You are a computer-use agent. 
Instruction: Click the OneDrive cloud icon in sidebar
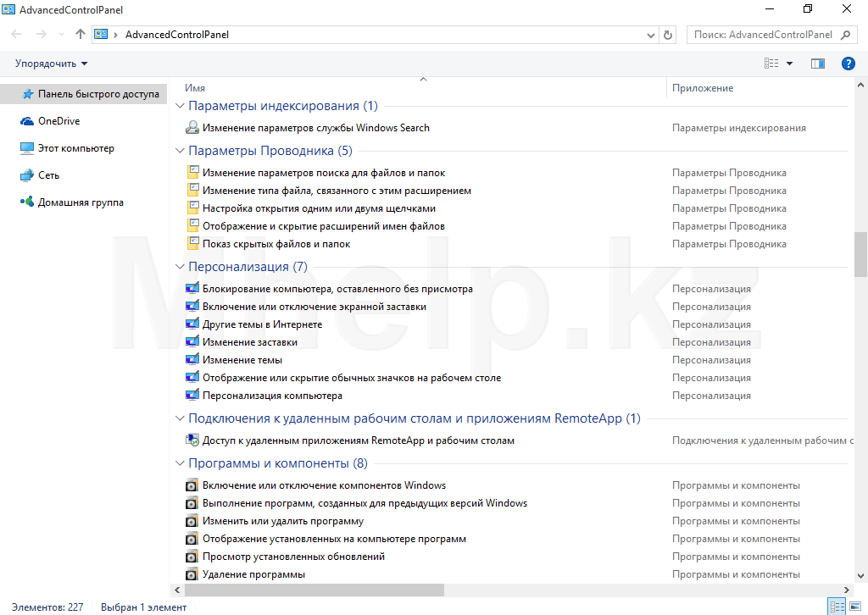click(x=27, y=121)
